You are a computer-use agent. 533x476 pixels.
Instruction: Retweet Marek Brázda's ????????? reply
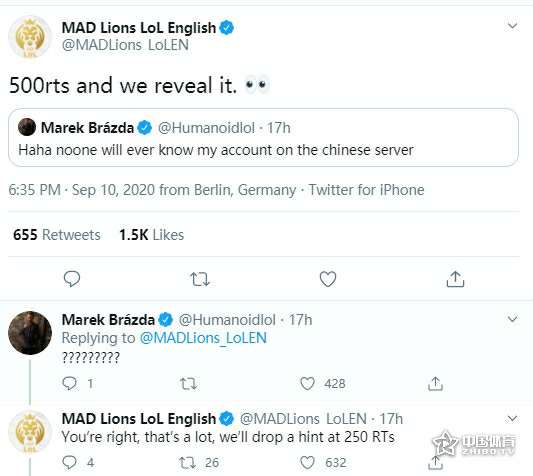pyautogui.click(x=188, y=384)
